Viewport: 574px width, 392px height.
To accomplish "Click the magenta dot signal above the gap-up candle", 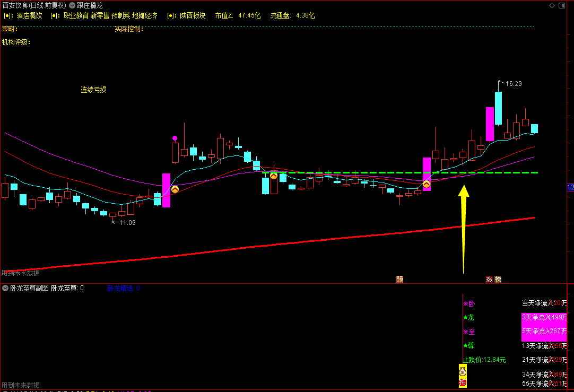I will tap(175, 138).
